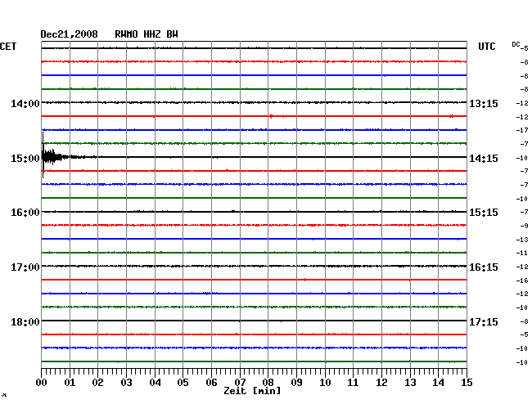This screenshot has width=532, height=404.
Task: Click the 03 minute axis label
Action: (126, 382)
